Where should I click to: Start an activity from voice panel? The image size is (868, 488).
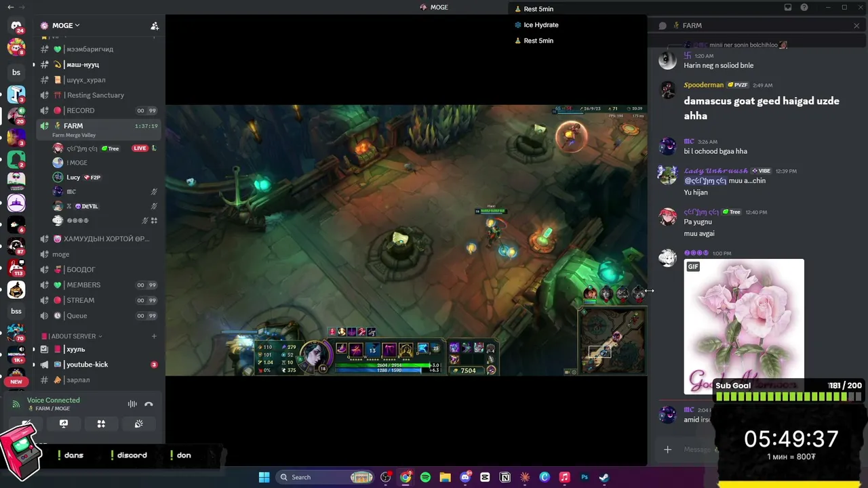[x=101, y=424]
